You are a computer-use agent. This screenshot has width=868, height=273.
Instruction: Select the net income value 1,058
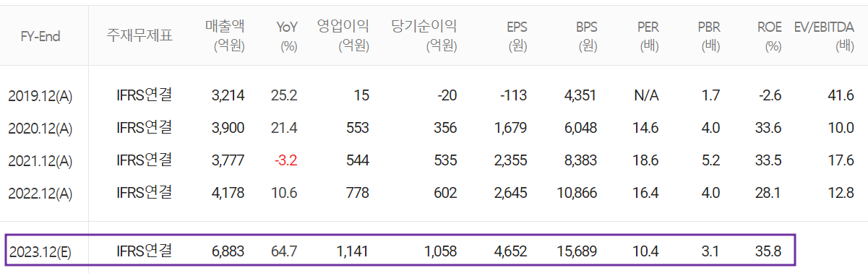coord(441,252)
